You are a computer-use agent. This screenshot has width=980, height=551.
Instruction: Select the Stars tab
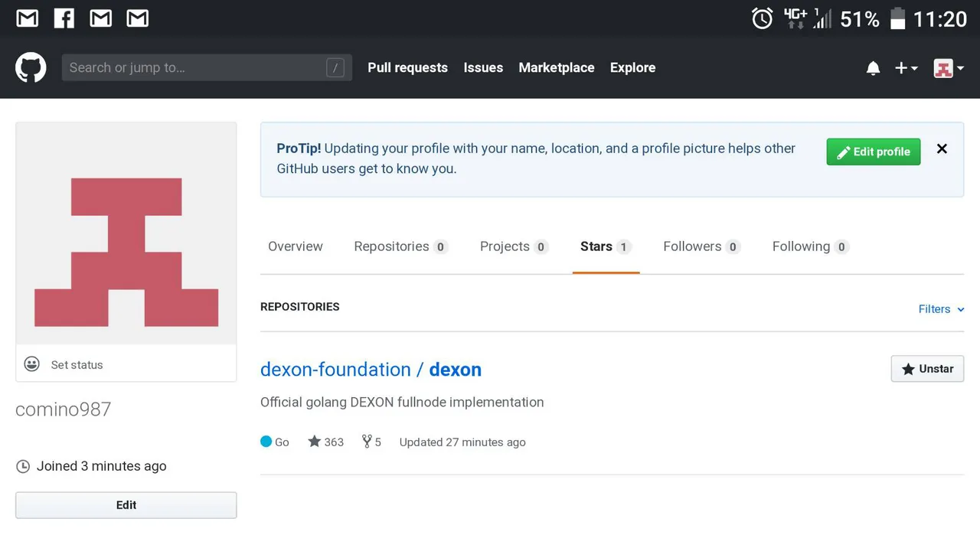pyautogui.click(x=606, y=246)
